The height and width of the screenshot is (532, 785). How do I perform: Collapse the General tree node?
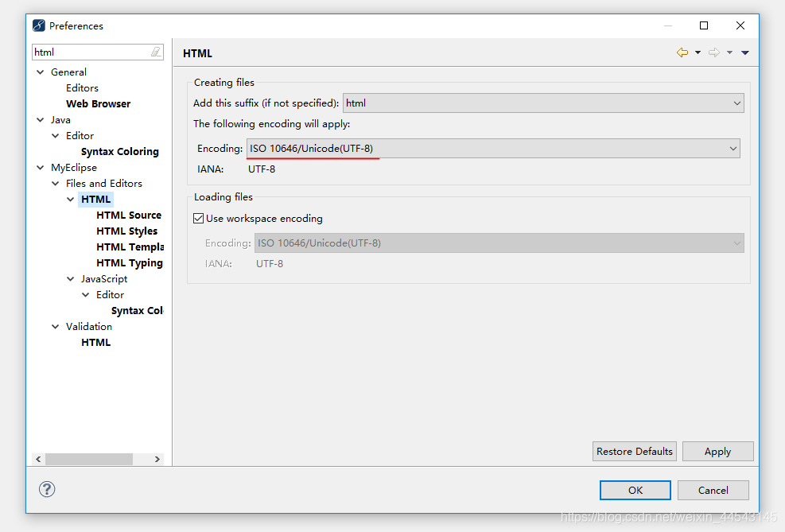tap(41, 72)
